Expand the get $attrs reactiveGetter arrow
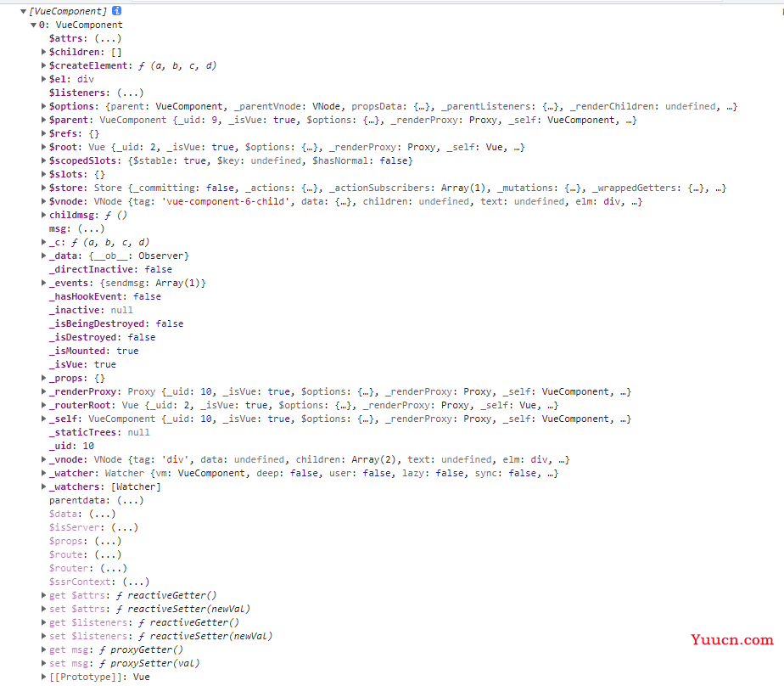 [43, 595]
